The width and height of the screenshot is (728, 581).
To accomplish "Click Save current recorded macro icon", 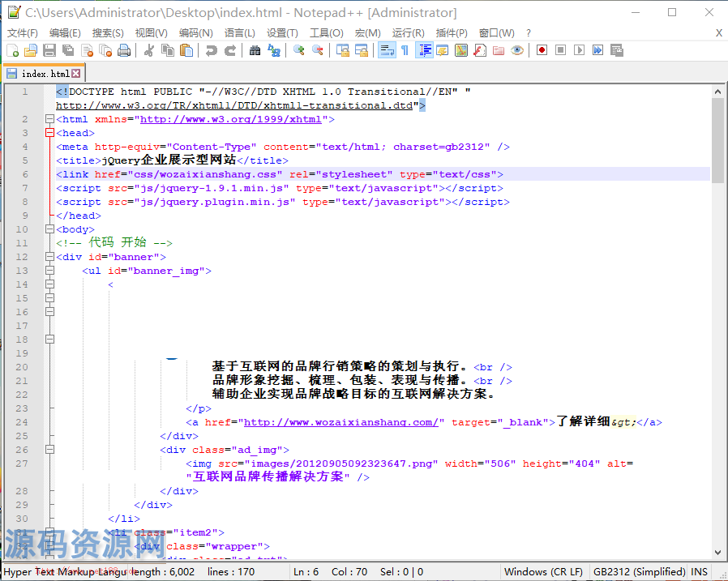I will click(x=617, y=50).
